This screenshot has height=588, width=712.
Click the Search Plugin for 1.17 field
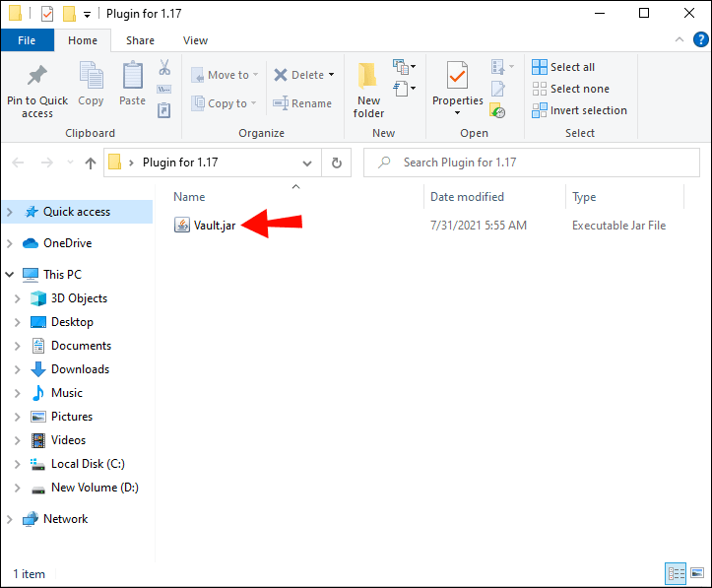point(531,163)
